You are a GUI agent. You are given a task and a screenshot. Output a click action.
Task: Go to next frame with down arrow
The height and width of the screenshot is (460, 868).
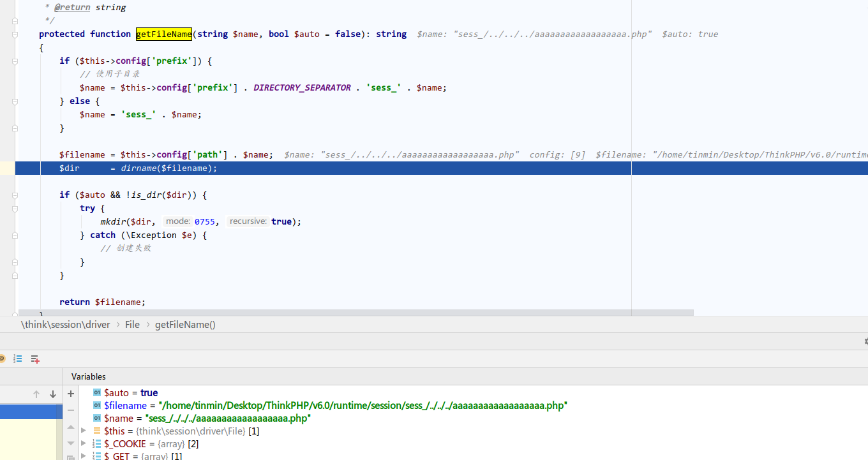[53, 394]
